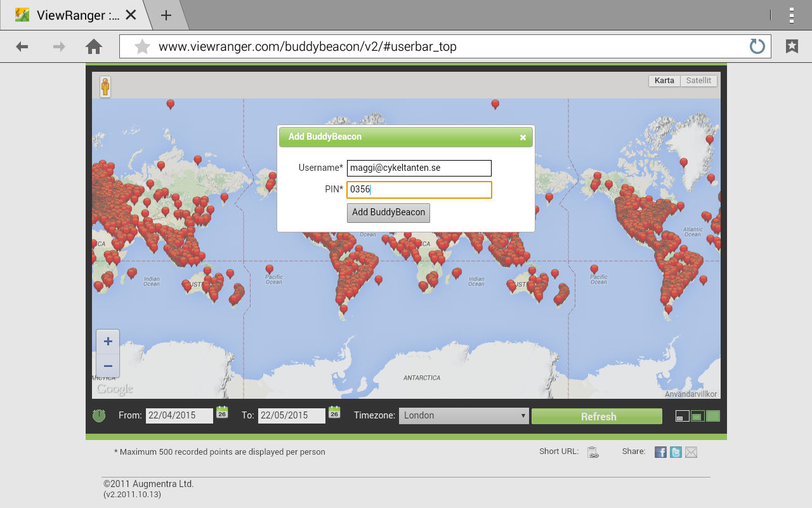This screenshot has width=812, height=508.
Task: Reload the page with the refresh icon
Action: (x=757, y=46)
